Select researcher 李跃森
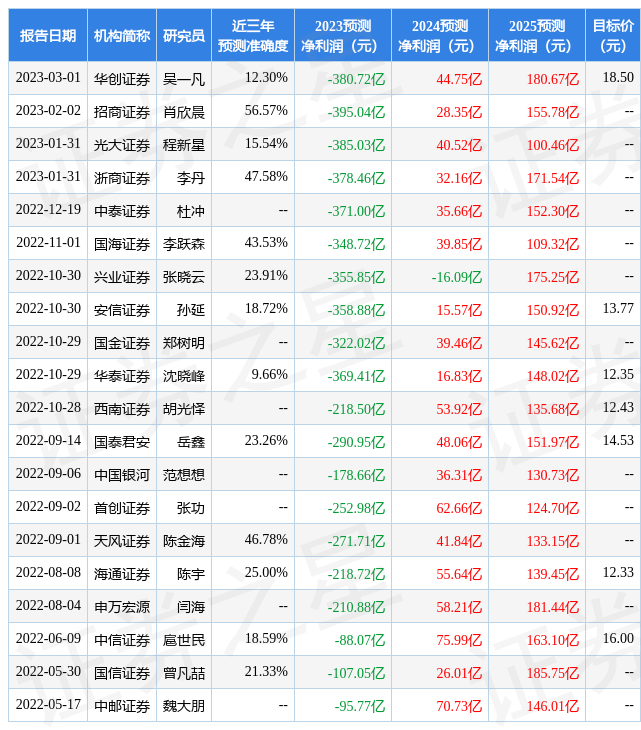The width and height of the screenshot is (641, 730). 184,244
